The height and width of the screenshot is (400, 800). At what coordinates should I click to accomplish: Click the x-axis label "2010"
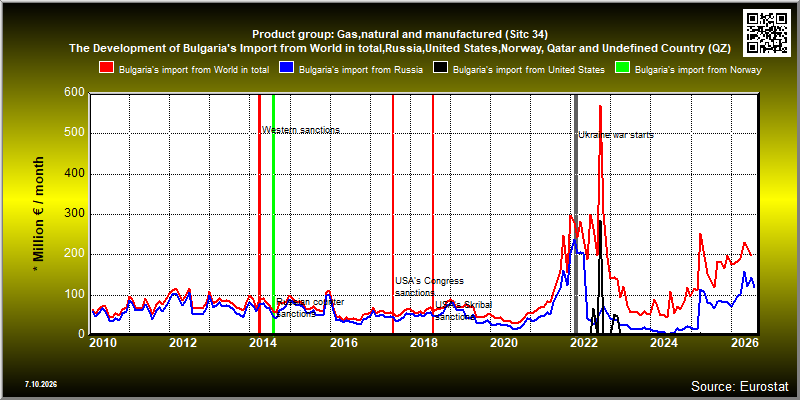[103, 343]
